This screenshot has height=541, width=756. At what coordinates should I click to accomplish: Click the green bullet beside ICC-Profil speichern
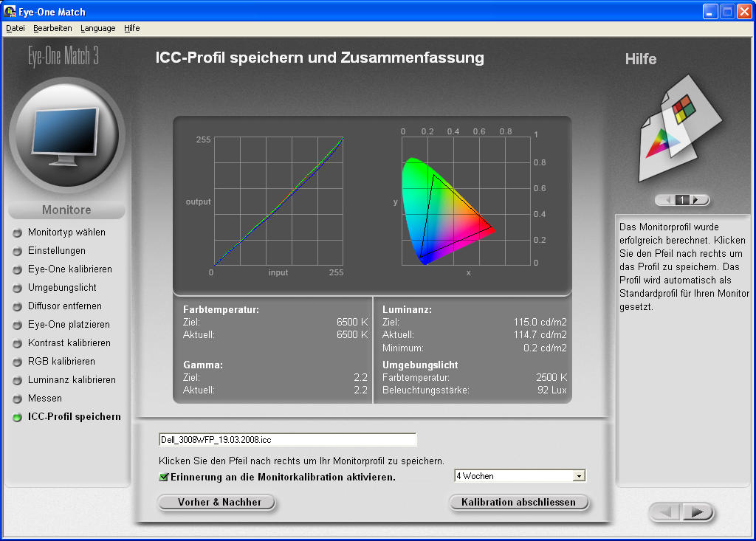[17, 417]
